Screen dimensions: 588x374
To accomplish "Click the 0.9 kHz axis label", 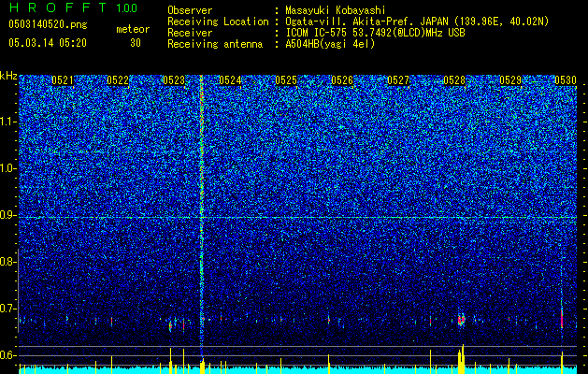I will coord(7,215).
